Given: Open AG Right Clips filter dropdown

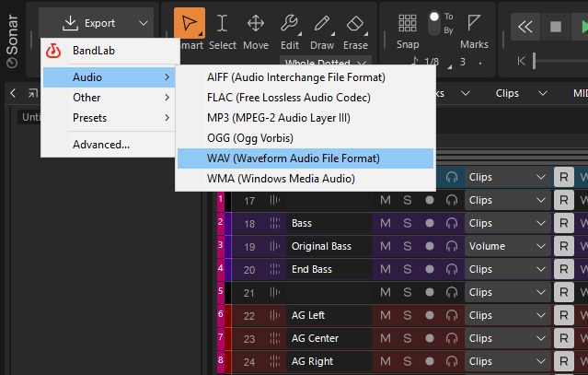Looking at the screenshot, I should 507,361.
